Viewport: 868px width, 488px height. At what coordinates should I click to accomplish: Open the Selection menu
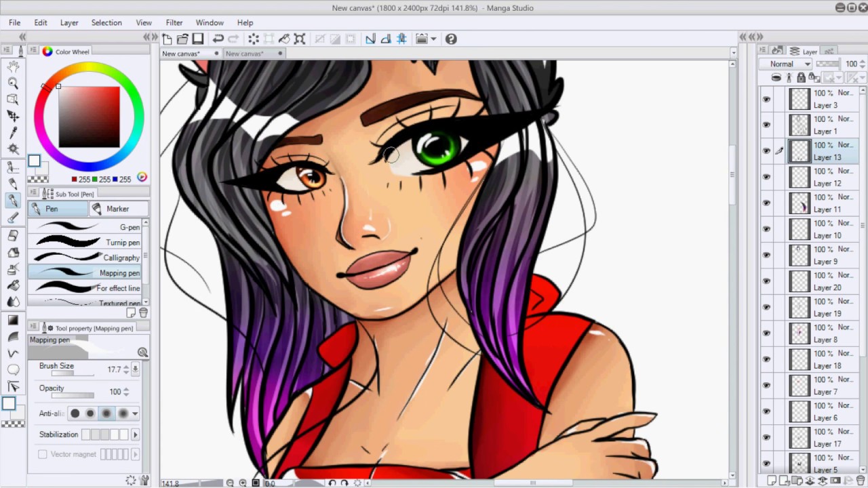click(x=106, y=22)
